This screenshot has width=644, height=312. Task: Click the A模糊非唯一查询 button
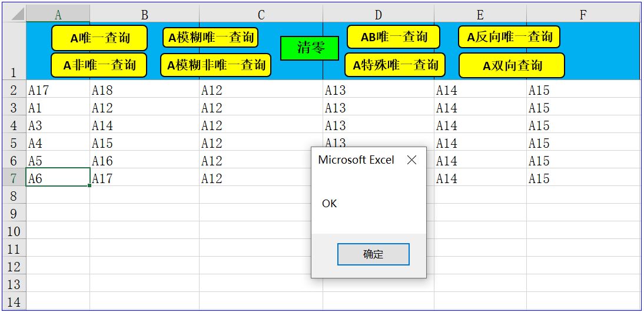(x=215, y=65)
